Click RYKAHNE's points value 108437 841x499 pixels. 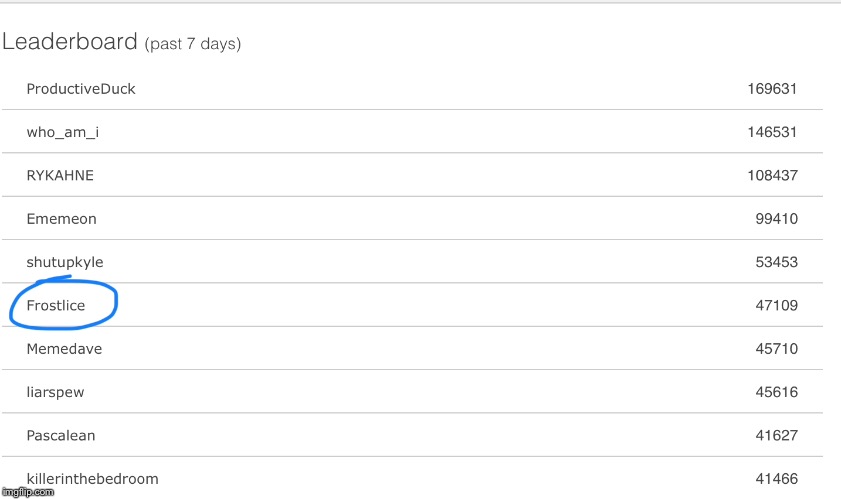(x=772, y=175)
